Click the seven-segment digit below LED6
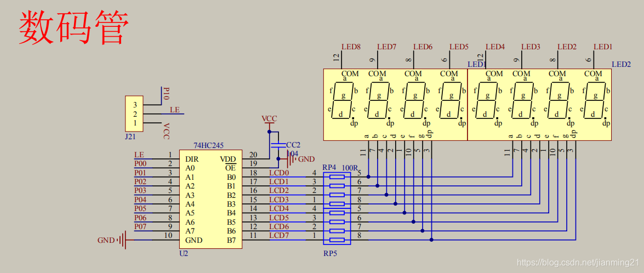Image resolution: width=644 pixels, height=273 pixels. (x=415, y=100)
